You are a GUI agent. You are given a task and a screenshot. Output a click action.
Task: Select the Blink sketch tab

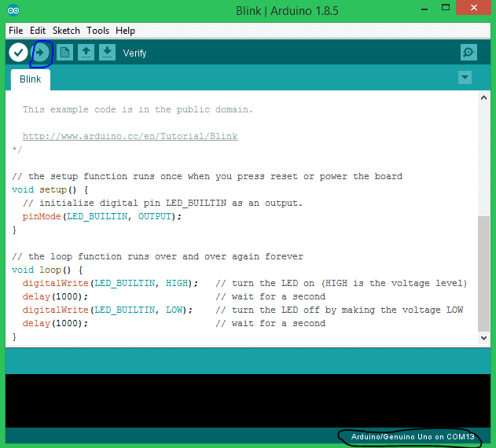click(31, 79)
